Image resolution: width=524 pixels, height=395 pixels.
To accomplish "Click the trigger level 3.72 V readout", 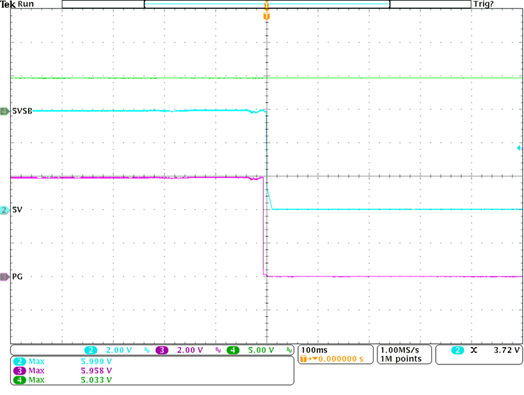I will click(507, 350).
